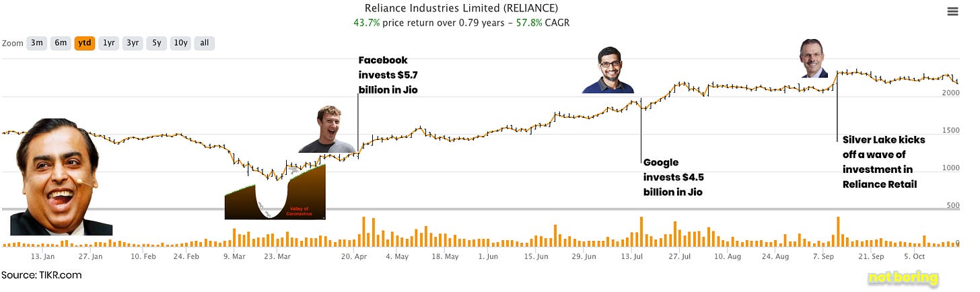Viewport: 980px width, 292px height.
Task: Click the 24. Aug axis label
Action: [x=777, y=256]
